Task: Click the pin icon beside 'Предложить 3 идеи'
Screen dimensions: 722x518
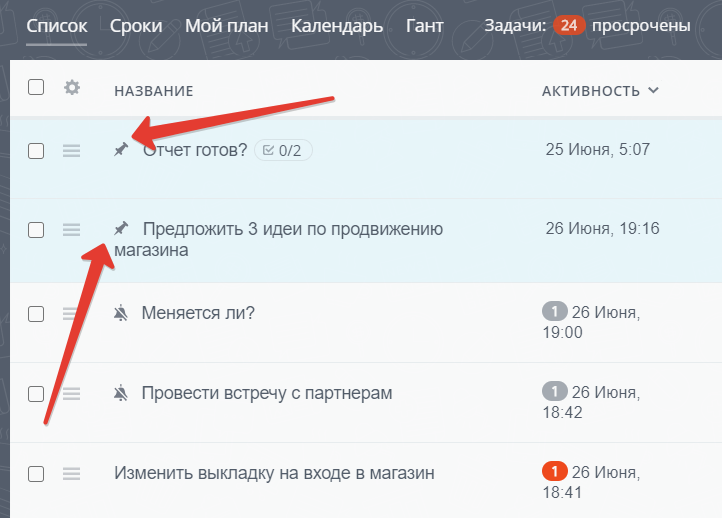Action: [x=121, y=228]
